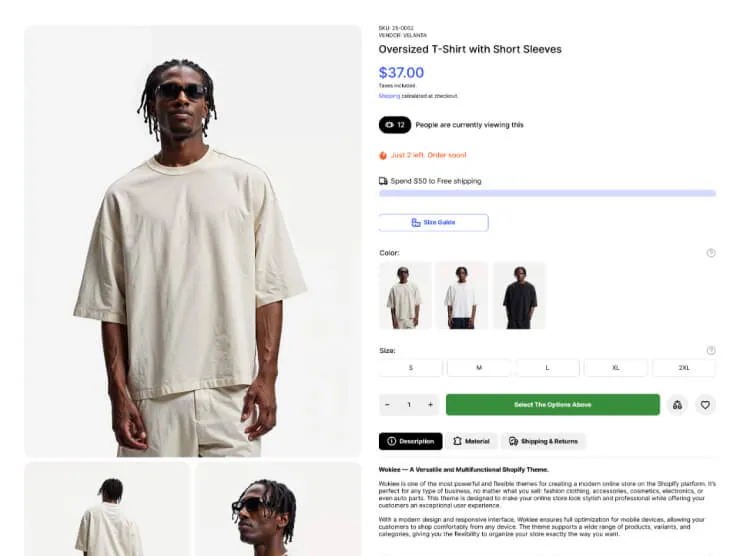Select the black t-shirt color swatch
Screen dimensions: 740x556
tap(520, 295)
